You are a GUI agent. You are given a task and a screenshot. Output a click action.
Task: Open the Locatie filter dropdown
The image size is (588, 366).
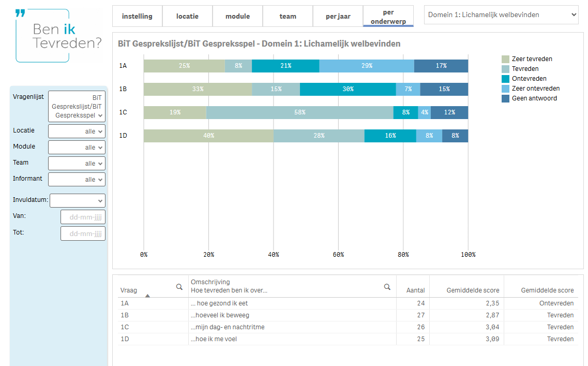tap(77, 131)
